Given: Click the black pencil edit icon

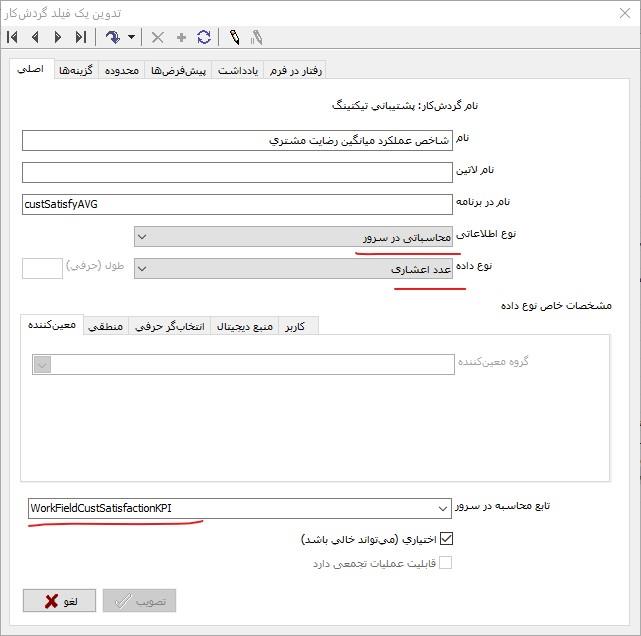Looking at the screenshot, I should coord(235,38).
